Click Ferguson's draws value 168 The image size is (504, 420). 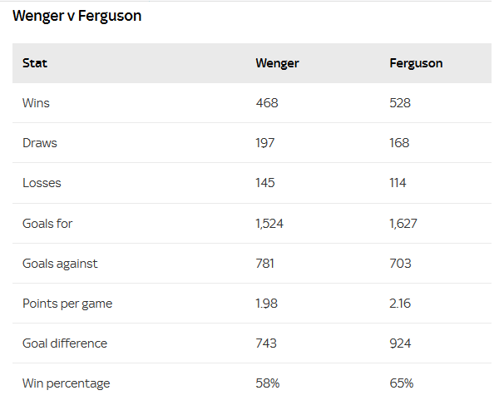coord(399,143)
